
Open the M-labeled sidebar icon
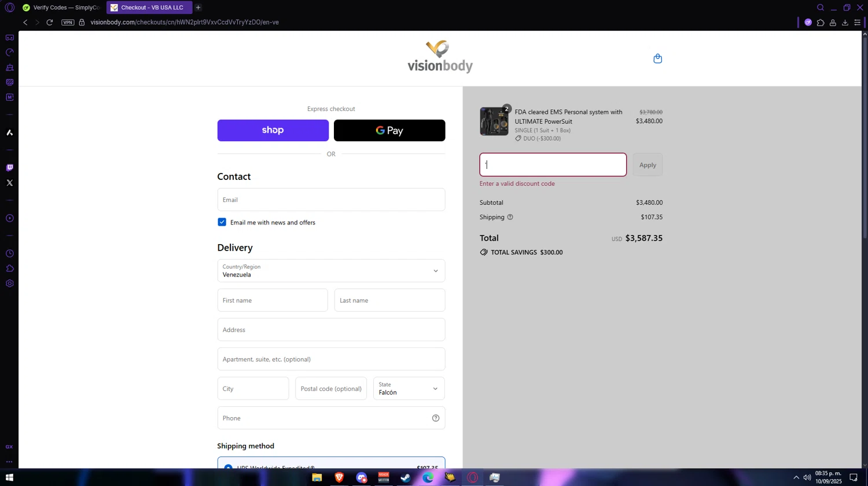10,97
